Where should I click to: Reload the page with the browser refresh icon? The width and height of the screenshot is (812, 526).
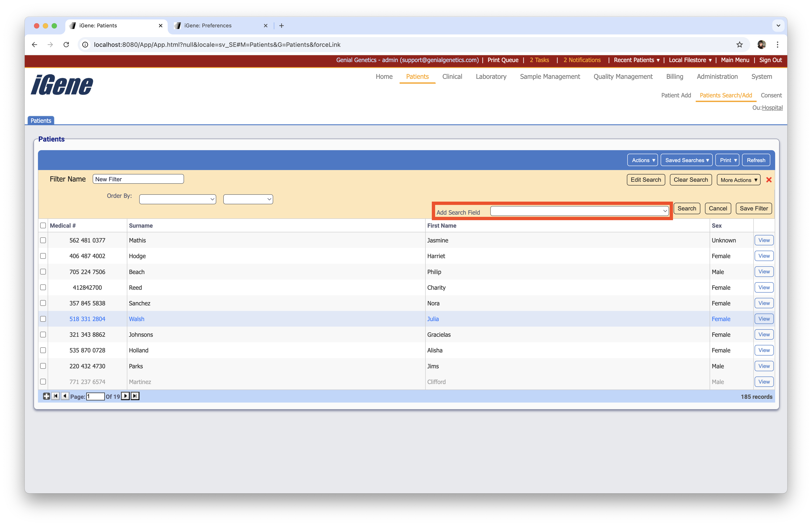coord(66,44)
